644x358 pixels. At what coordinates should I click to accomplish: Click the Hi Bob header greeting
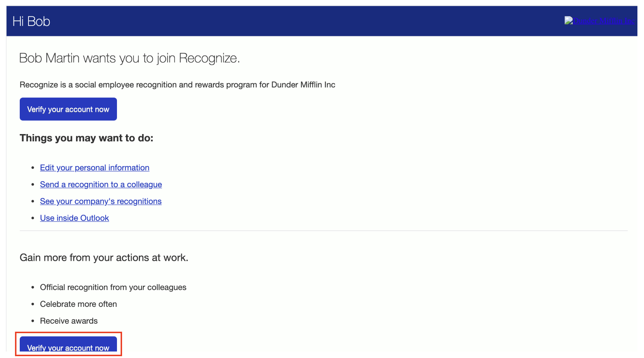coord(31,21)
